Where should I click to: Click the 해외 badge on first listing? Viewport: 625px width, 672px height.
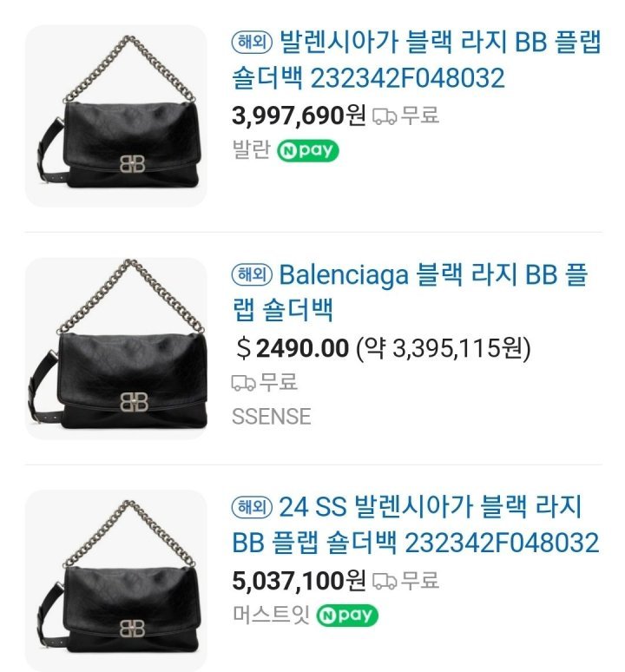[x=252, y=42]
